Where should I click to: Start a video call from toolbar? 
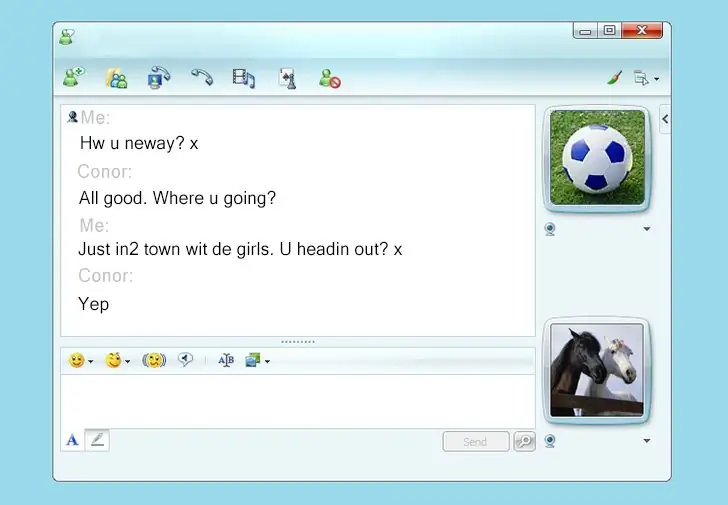point(159,78)
